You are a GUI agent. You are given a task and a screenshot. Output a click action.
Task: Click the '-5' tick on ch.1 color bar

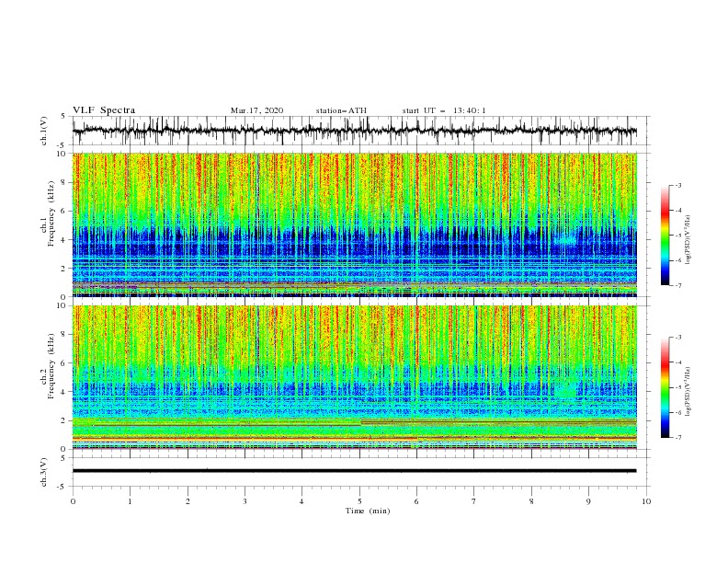[x=677, y=236]
